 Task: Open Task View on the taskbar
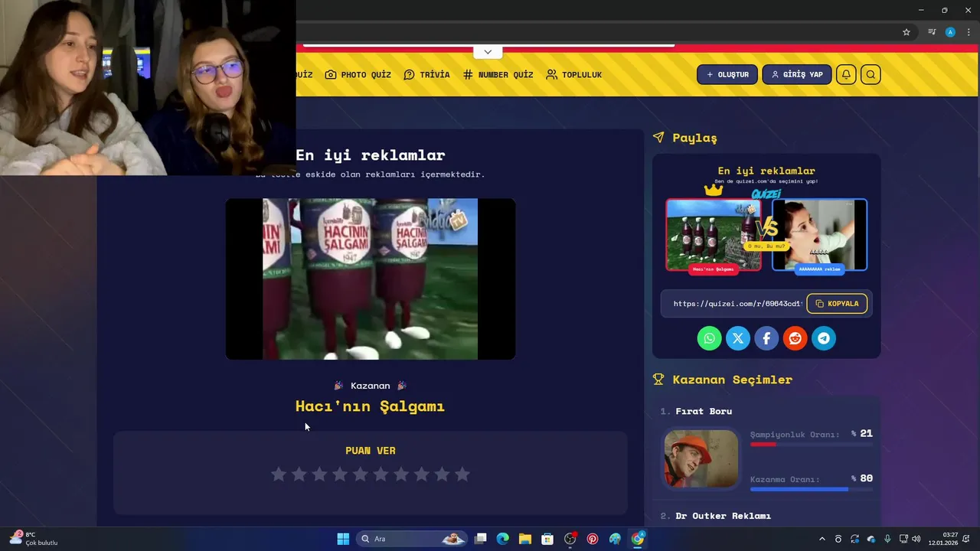pos(481,539)
